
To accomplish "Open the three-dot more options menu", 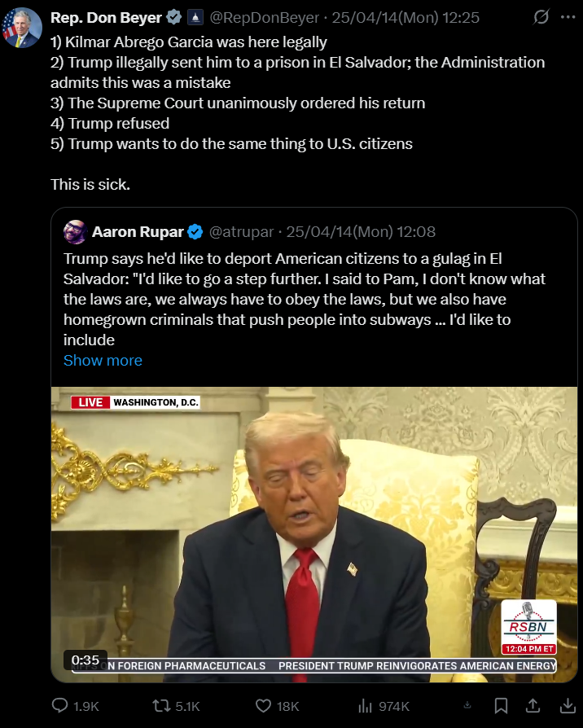I will coord(568,18).
